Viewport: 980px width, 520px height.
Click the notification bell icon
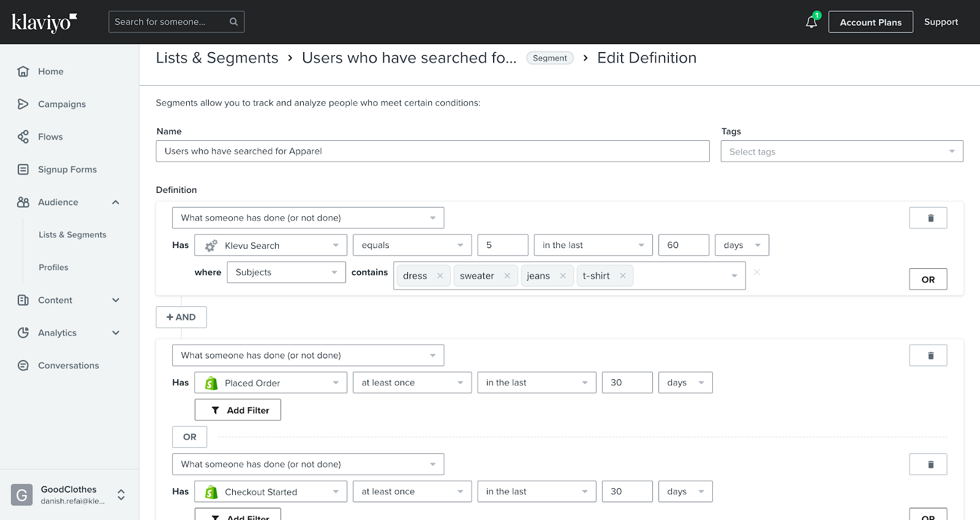(812, 22)
